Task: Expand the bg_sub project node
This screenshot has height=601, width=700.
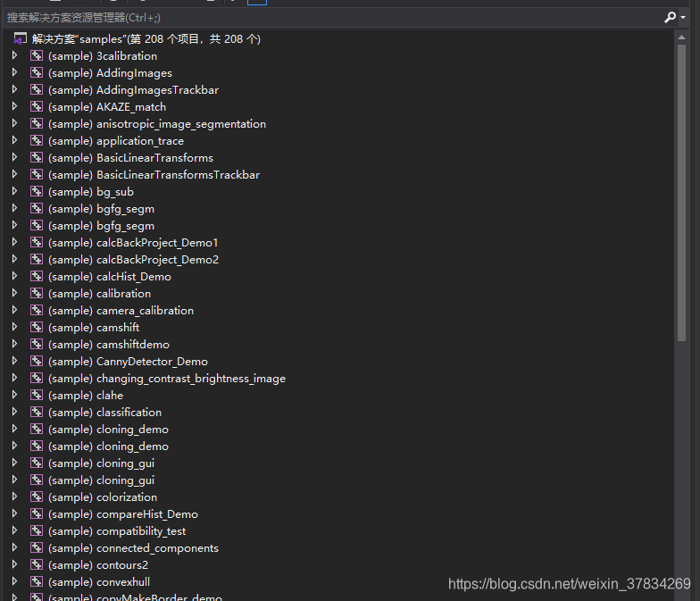Action: coord(14,191)
